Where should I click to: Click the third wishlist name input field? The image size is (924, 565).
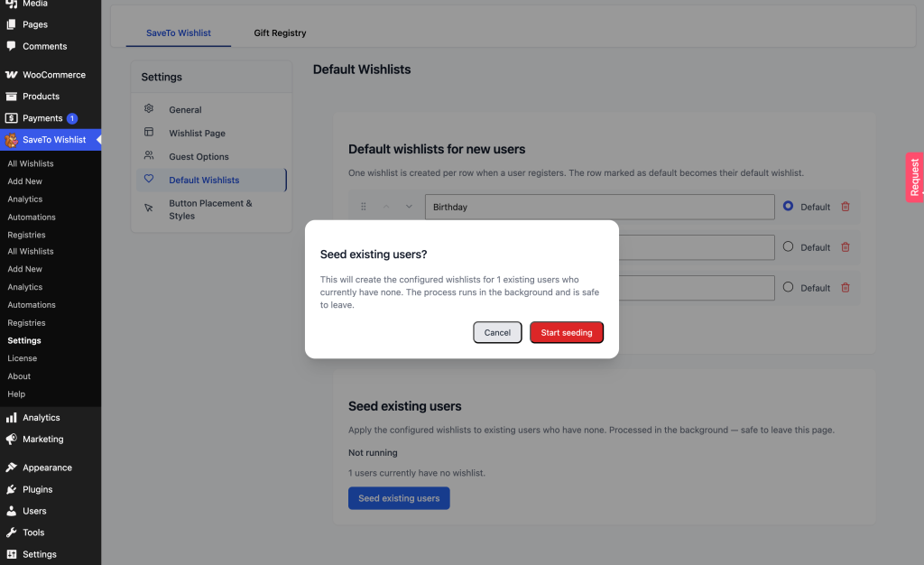(697, 288)
